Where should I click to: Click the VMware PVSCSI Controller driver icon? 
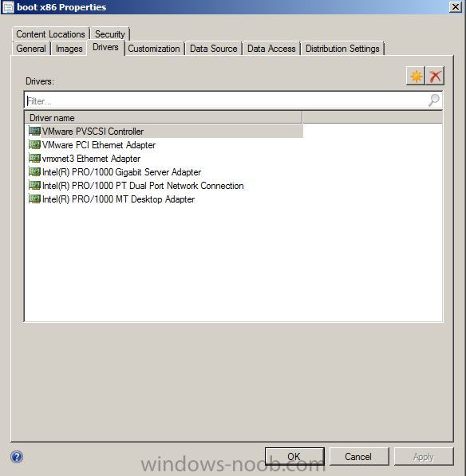[34, 131]
